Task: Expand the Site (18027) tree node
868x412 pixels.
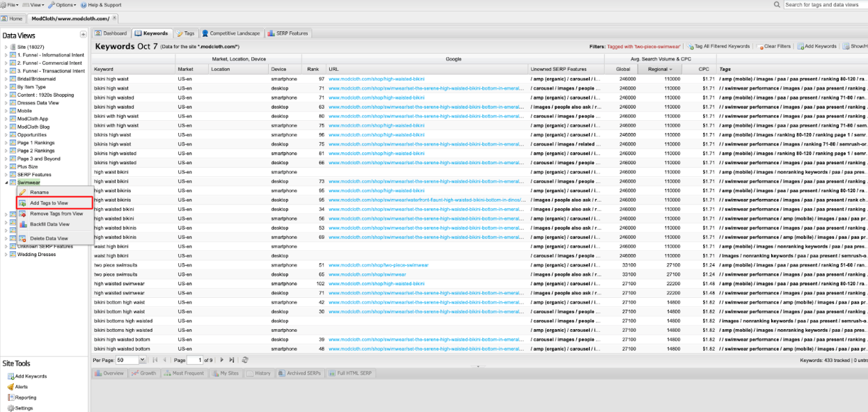Action: point(6,47)
